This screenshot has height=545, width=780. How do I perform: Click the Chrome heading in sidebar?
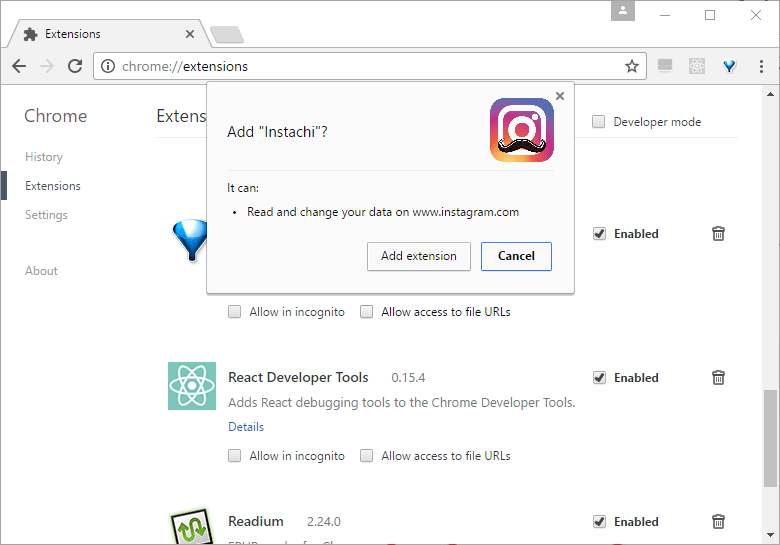(x=56, y=116)
